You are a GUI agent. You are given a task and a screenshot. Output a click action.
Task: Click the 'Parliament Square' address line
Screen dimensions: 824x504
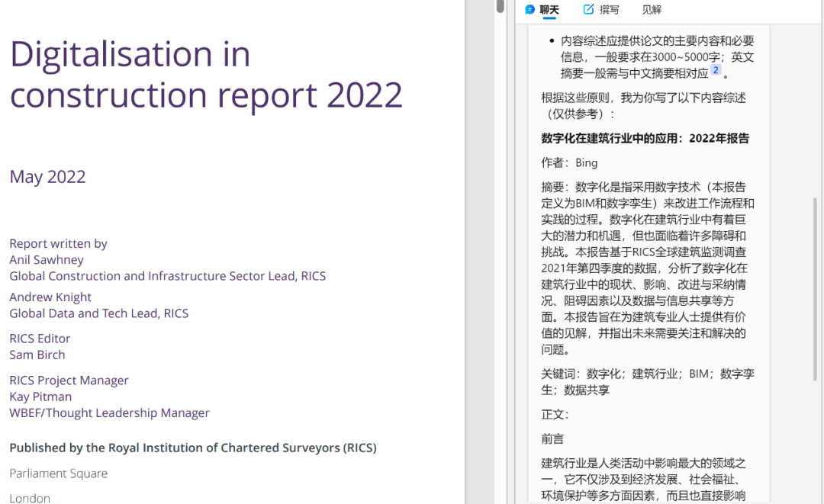click(x=58, y=474)
